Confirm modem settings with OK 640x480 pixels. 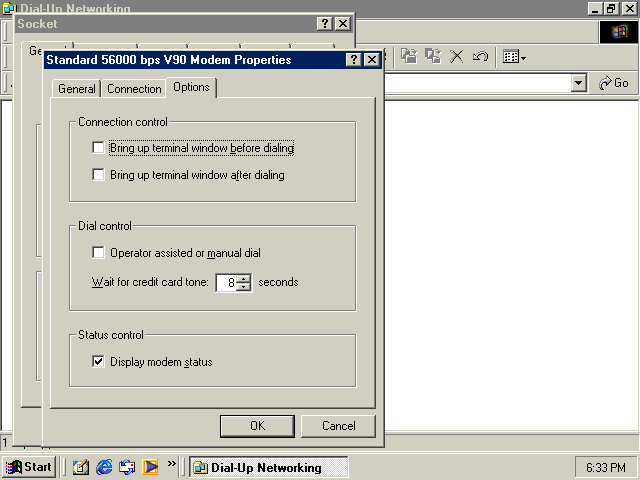click(257, 426)
